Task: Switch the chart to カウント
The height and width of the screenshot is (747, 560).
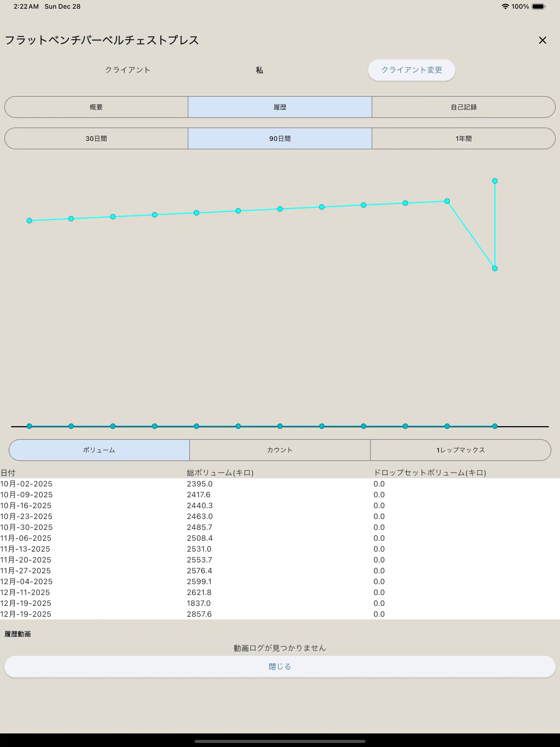Action: (x=279, y=450)
